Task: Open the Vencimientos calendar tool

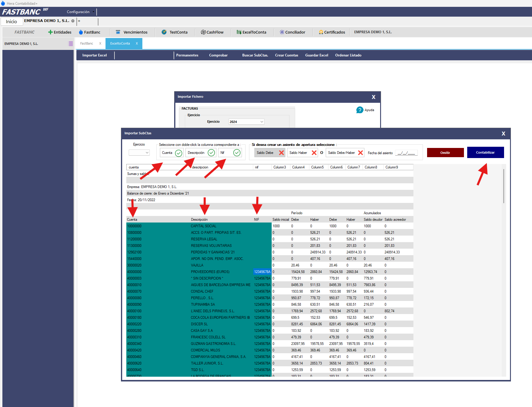Action: [x=131, y=32]
